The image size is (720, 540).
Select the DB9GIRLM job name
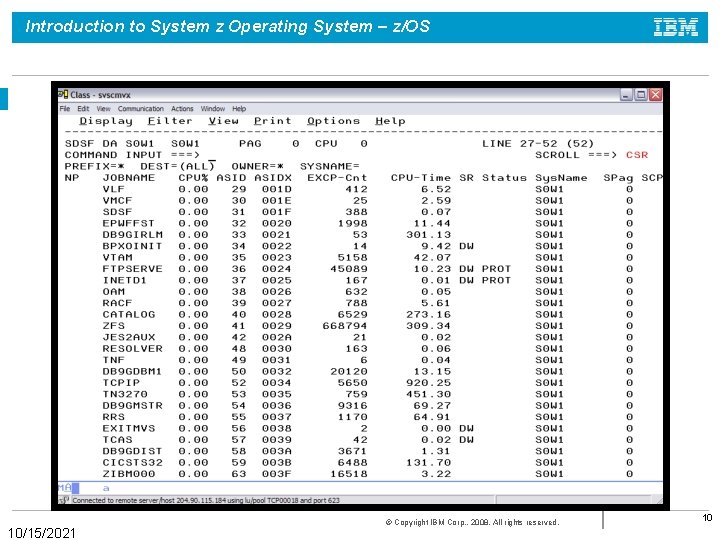132,235
